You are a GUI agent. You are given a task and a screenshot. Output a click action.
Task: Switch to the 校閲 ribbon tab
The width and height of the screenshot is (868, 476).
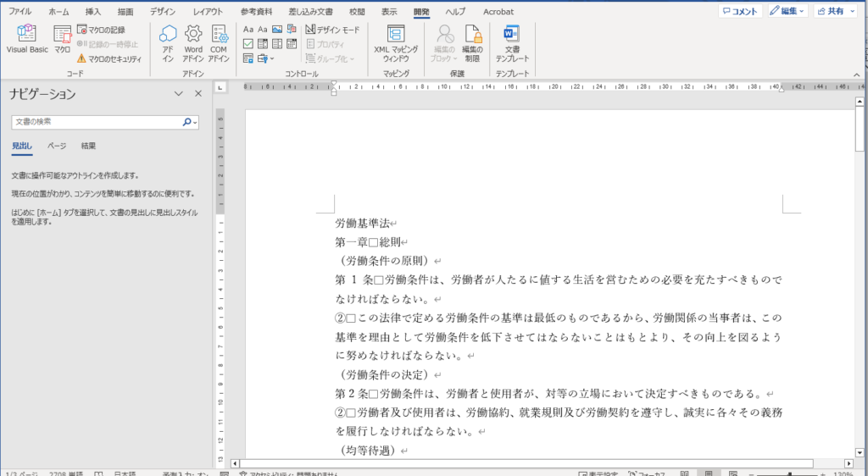(357, 12)
